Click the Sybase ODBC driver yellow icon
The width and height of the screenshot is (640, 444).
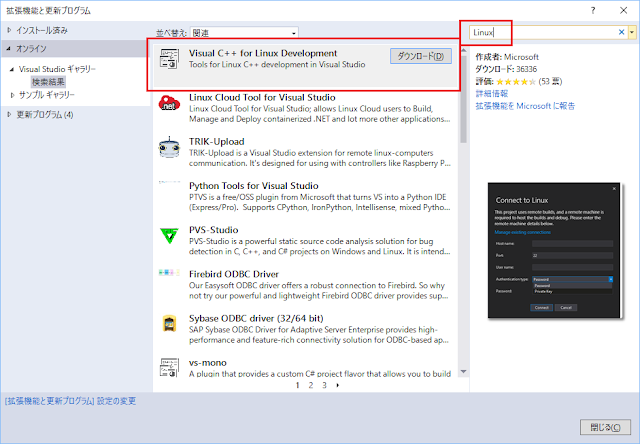tap(169, 324)
